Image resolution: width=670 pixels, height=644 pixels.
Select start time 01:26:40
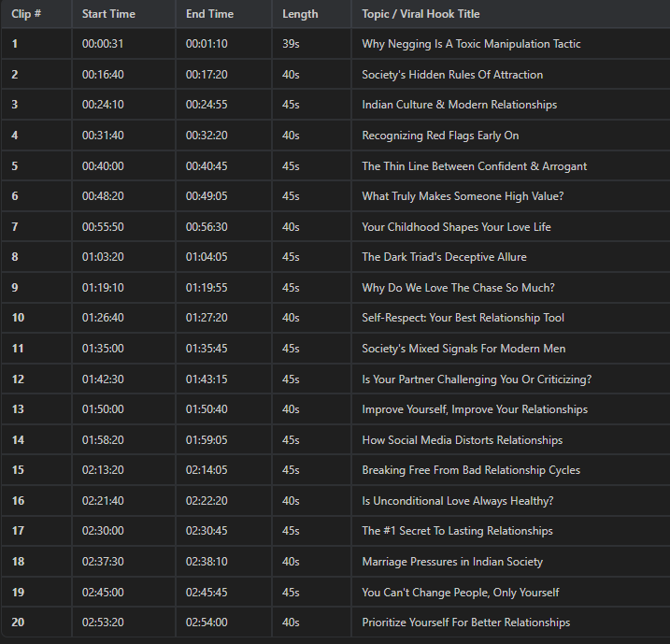coord(103,318)
